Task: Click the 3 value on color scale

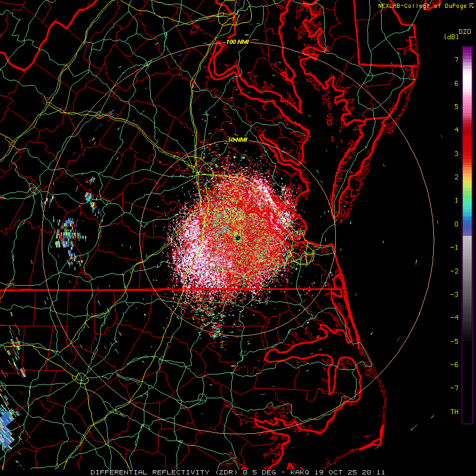Action: click(x=456, y=153)
